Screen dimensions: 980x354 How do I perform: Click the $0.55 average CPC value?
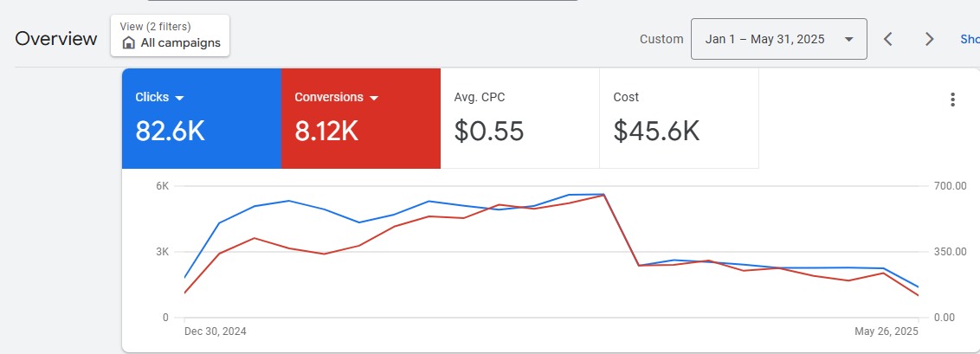[489, 131]
